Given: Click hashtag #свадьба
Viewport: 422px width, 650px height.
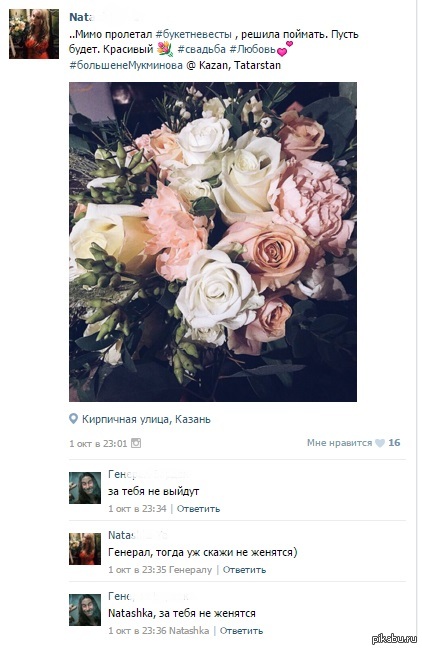Looking at the screenshot, I should [x=202, y=49].
